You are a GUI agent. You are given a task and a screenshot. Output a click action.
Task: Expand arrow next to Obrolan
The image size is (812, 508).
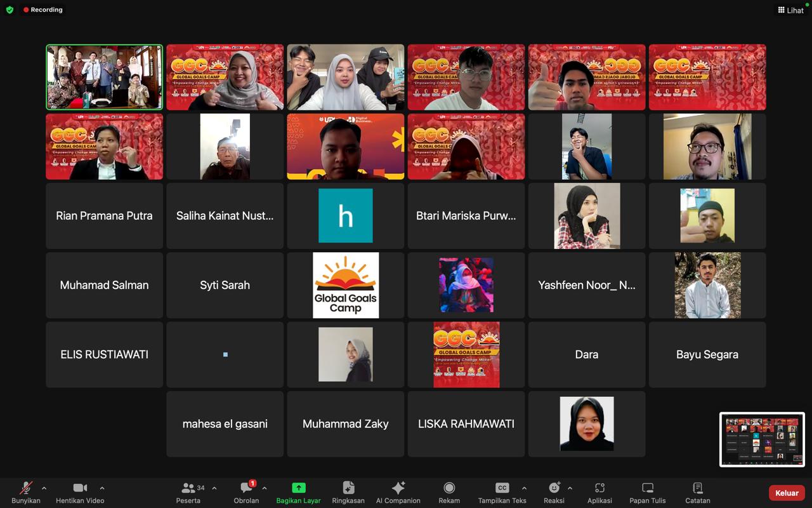[265, 488]
